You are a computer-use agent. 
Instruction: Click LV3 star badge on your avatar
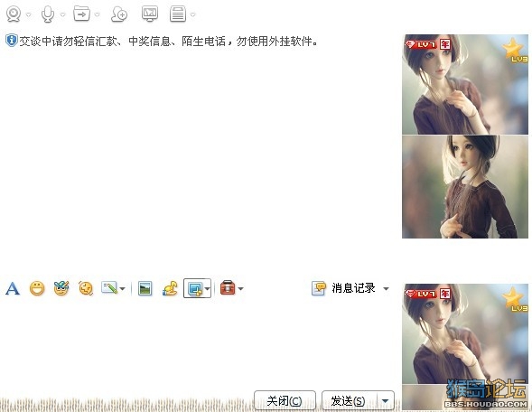pos(515,299)
